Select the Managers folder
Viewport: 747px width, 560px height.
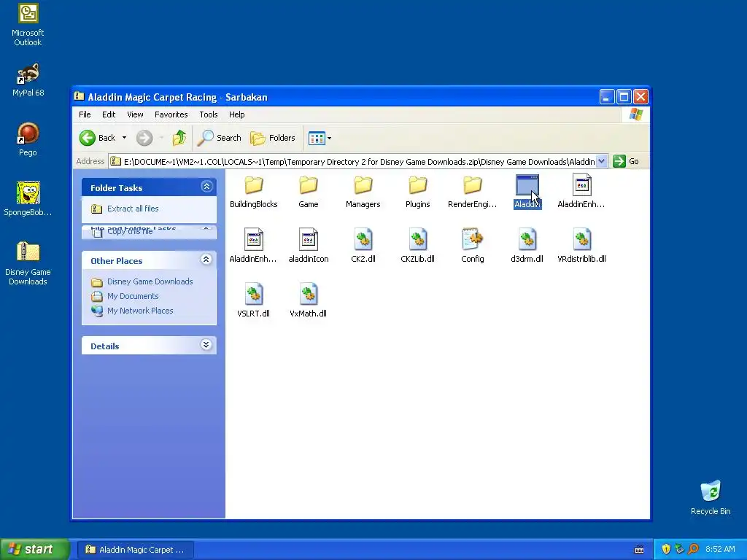363,192
